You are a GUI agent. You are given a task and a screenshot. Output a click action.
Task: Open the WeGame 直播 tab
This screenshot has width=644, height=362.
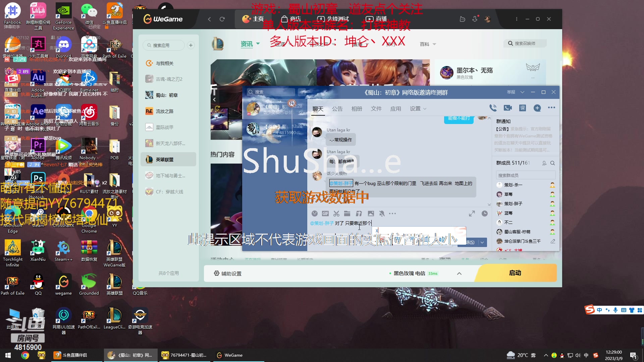click(x=376, y=19)
